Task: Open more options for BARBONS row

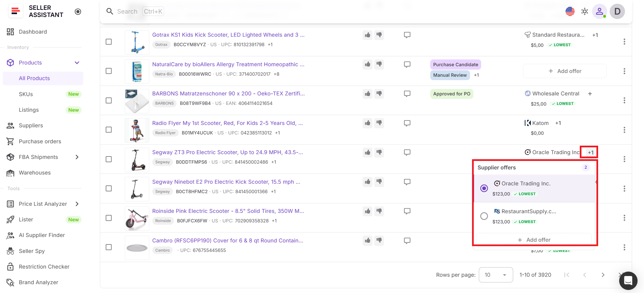Action: (624, 100)
